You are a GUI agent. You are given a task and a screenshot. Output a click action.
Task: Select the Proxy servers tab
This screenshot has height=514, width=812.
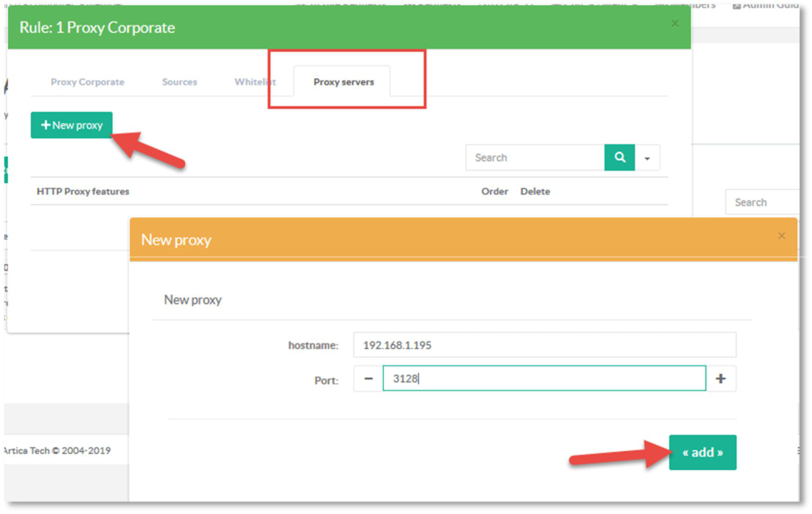343,82
